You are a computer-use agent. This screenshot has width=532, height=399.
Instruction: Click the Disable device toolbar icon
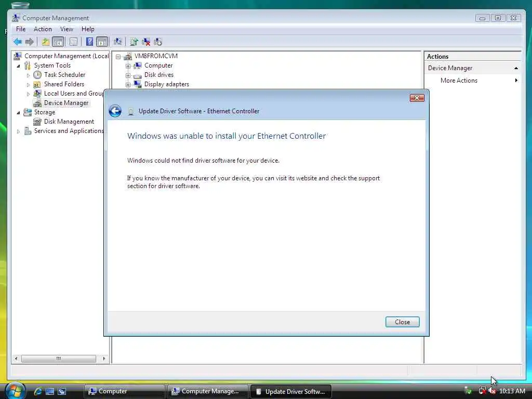point(158,42)
